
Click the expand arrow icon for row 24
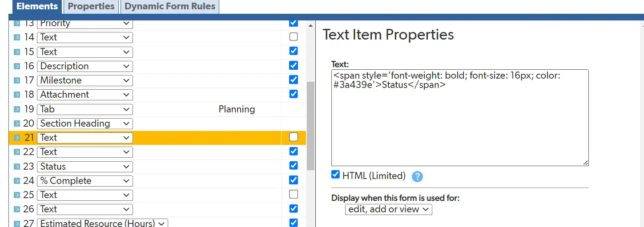[x=17, y=181]
